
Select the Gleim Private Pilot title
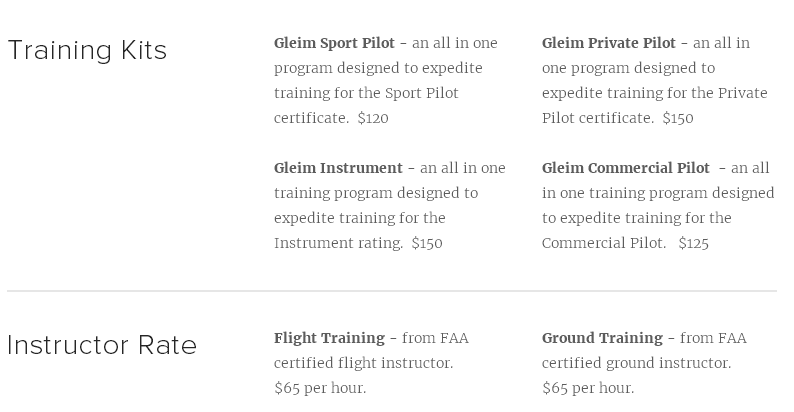pyautogui.click(x=608, y=43)
